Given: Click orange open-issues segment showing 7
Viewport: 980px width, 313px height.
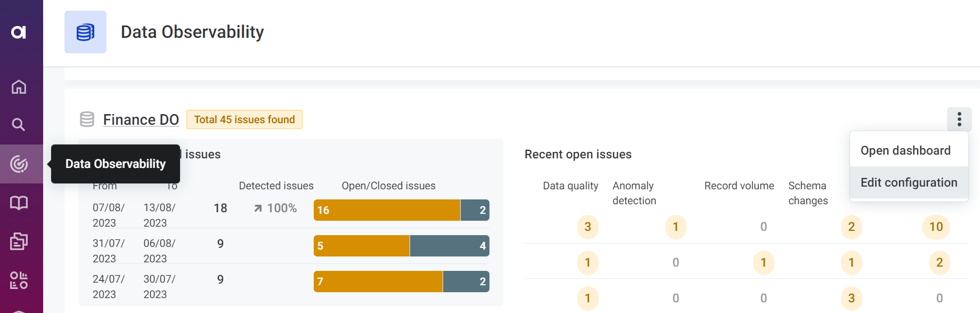Looking at the screenshot, I should pos(378,282).
